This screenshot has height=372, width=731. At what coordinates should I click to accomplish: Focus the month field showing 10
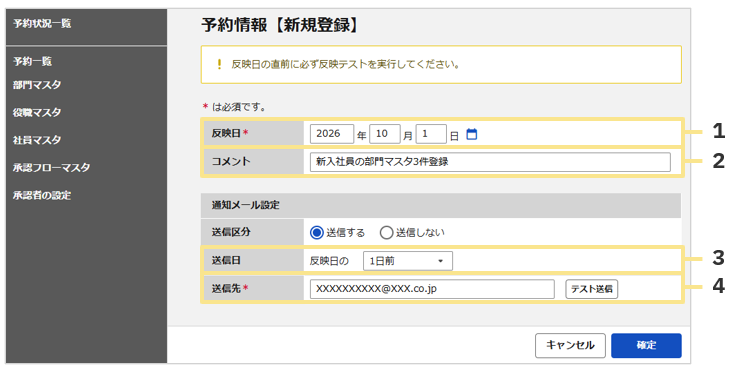pyautogui.click(x=385, y=134)
